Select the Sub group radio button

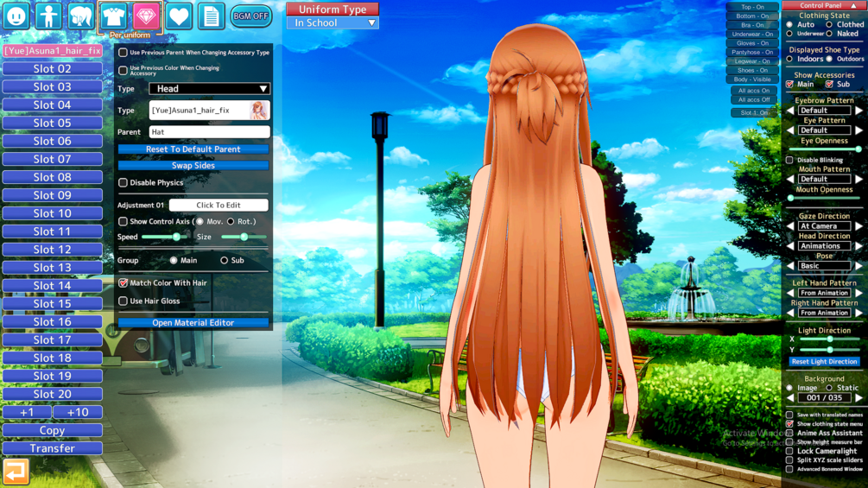(225, 260)
